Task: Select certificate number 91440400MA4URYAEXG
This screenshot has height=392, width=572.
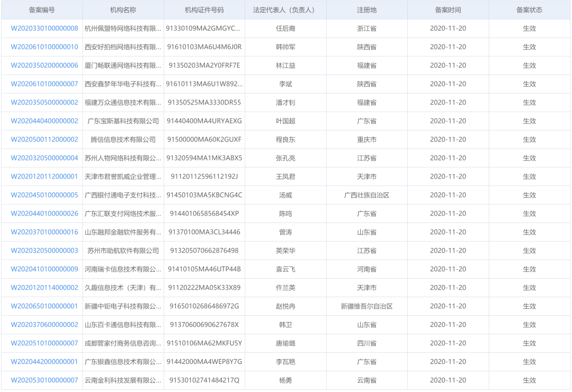Action: point(204,121)
